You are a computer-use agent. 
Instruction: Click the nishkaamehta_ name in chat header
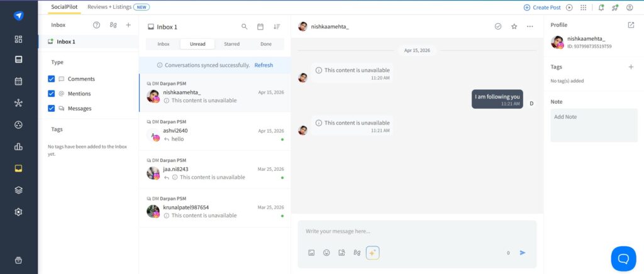tap(330, 26)
